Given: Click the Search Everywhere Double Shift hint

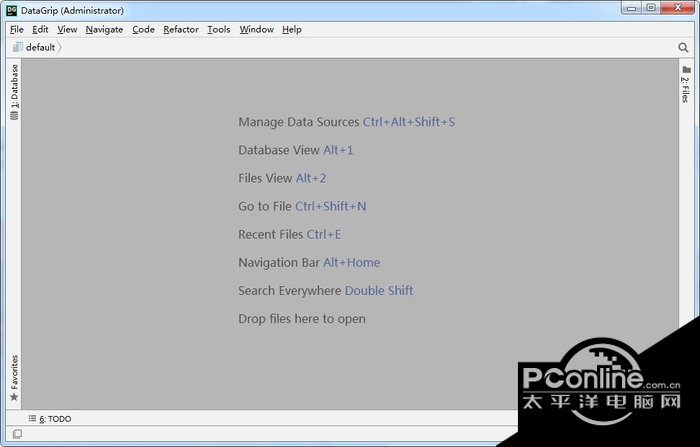Looking at the screenshot, I should point(325,291).
